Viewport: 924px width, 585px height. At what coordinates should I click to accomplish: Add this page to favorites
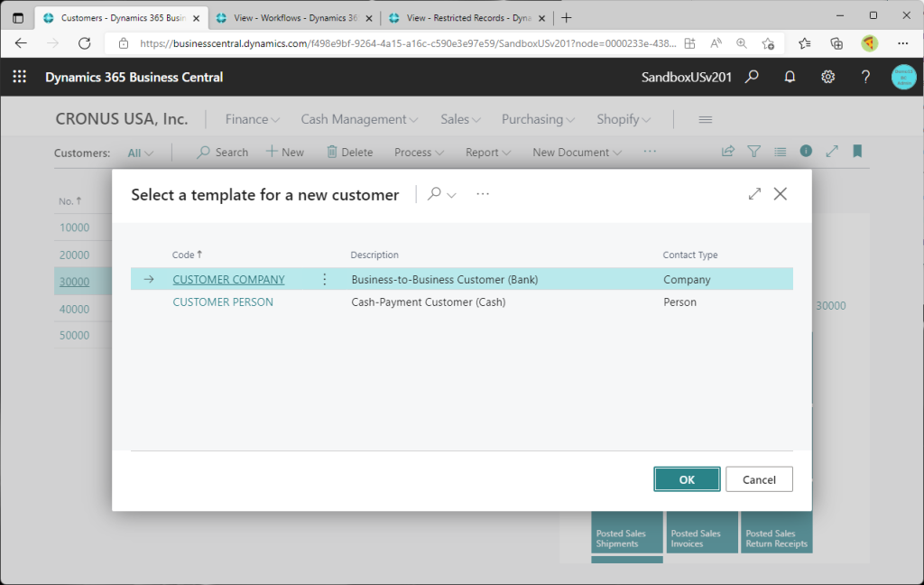click(x=768, y=43)
